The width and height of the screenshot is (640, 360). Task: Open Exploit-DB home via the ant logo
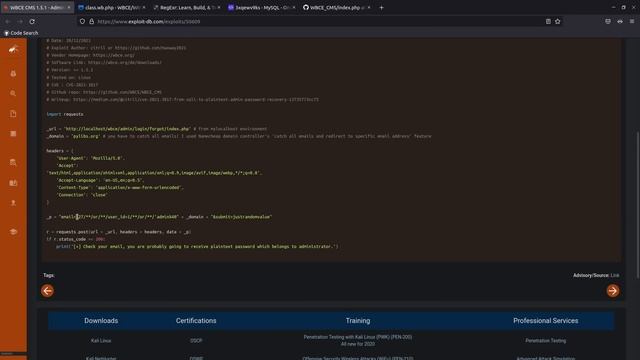pyautogui.click(x=13, y=50)
